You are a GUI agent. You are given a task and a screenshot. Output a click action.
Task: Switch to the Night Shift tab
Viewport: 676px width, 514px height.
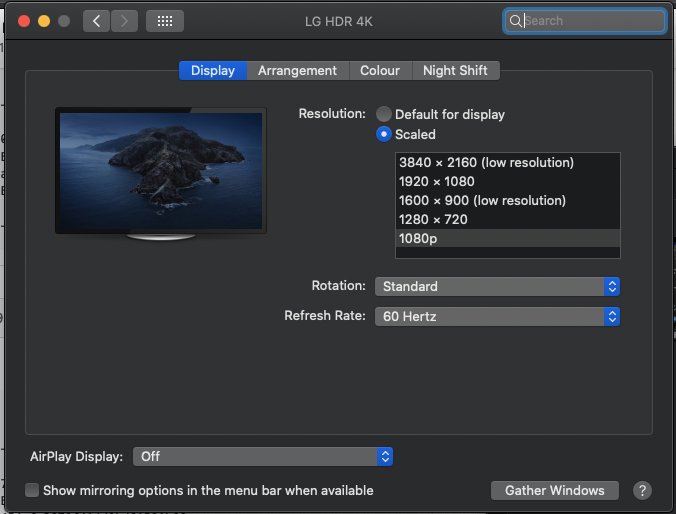coord(455,70)
